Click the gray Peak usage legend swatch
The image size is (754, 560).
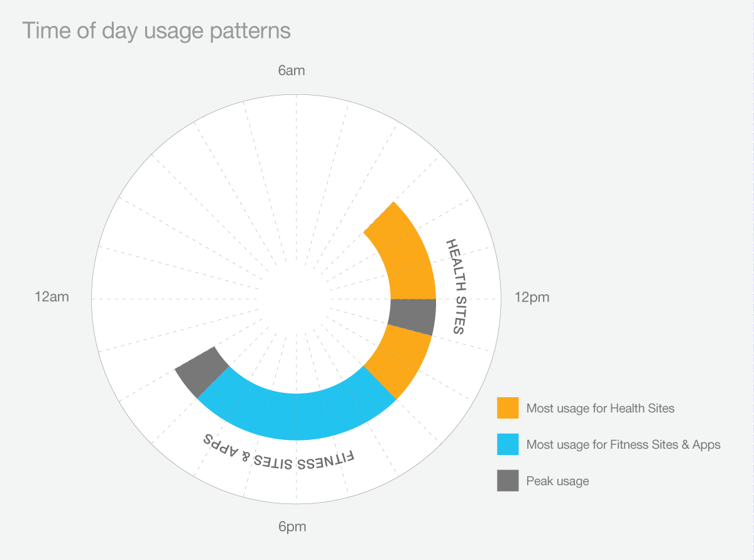pos(508,481)
